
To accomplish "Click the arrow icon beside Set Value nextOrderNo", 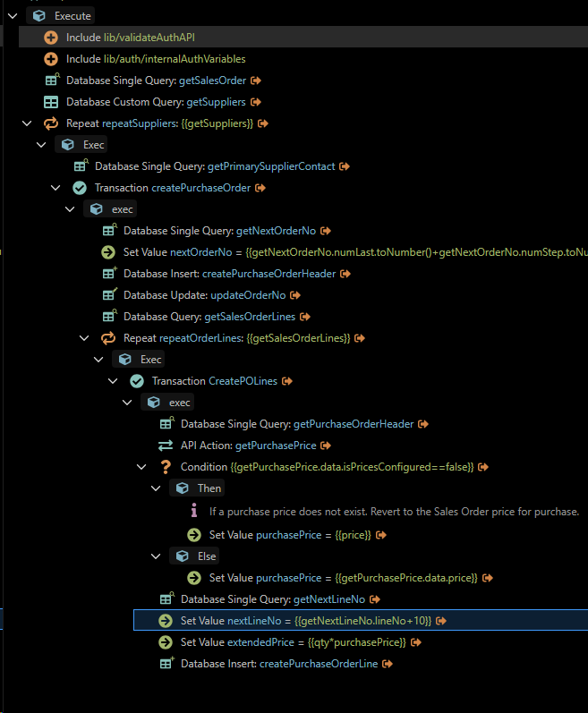I will coord(109,252).
